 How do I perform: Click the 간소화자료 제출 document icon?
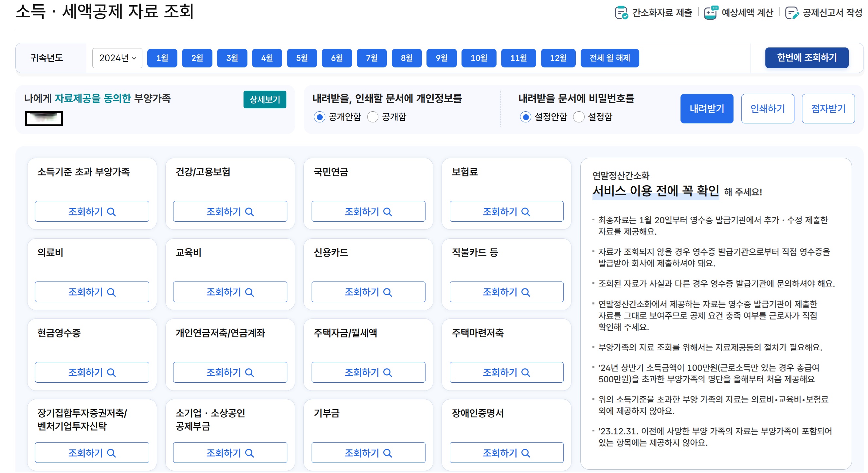tap(621, 13)
